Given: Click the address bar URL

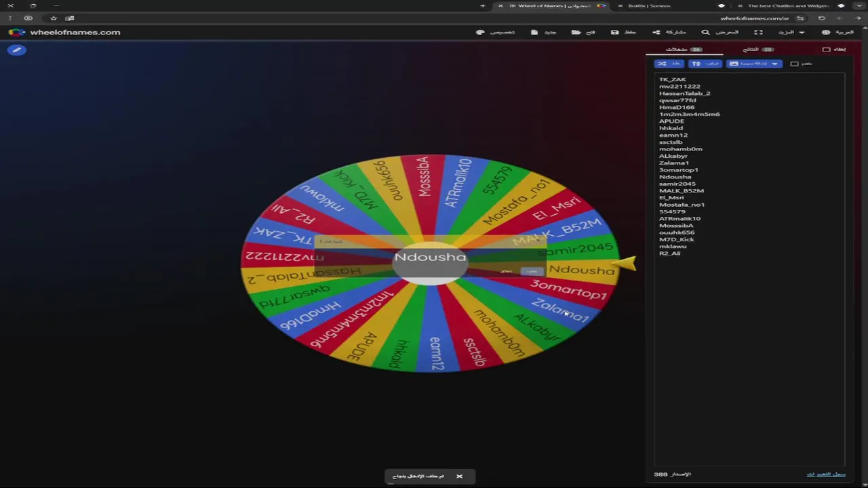Looking at the screenshot, I should tap(754, 18).
